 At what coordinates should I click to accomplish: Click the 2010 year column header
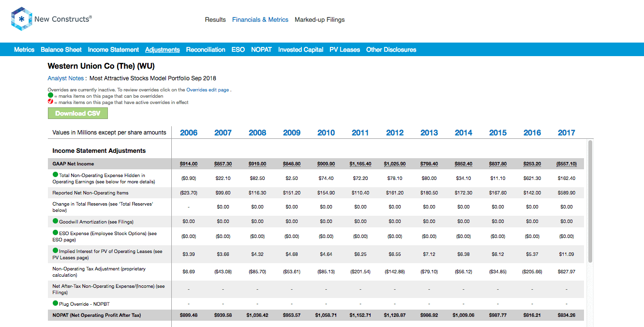(326, 133)
